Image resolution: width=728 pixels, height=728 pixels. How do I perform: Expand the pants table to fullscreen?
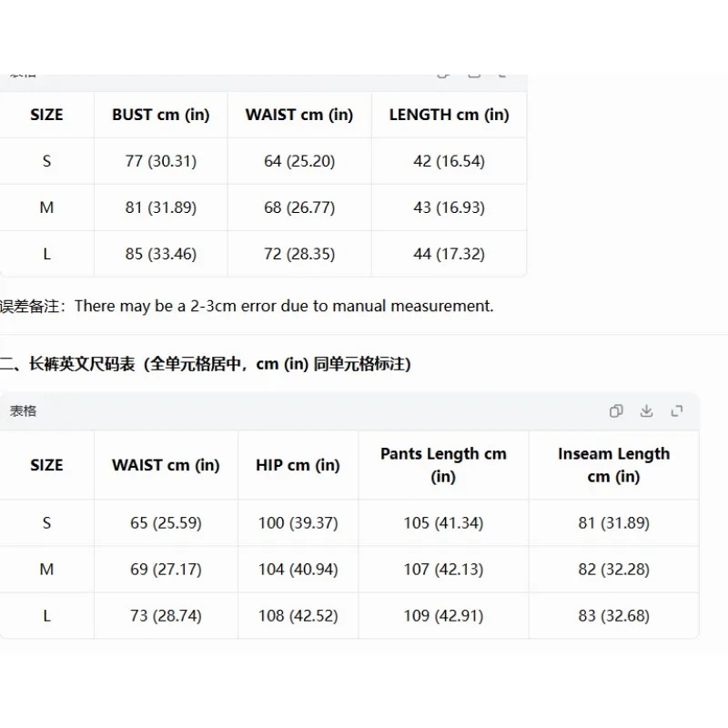pyautogui.click(x=677, y=411)
